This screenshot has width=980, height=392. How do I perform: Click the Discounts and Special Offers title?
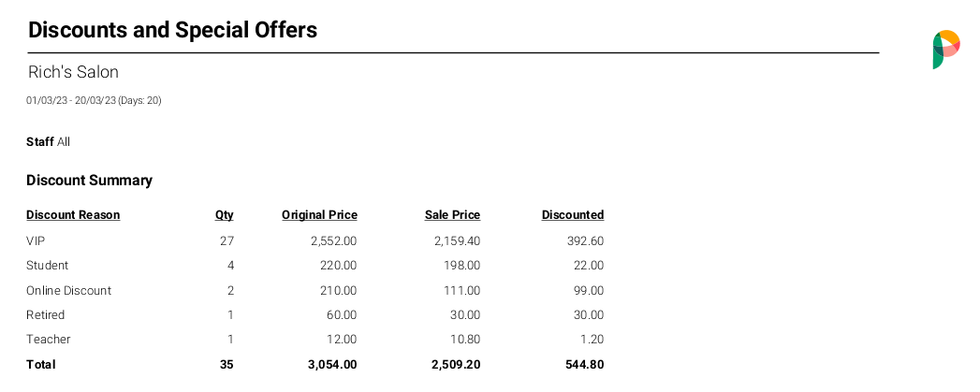(172, 29)
